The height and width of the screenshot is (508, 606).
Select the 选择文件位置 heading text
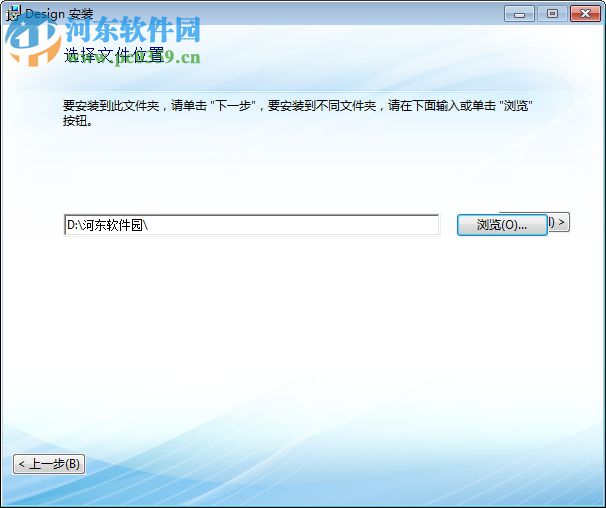[x=114, y=55]
